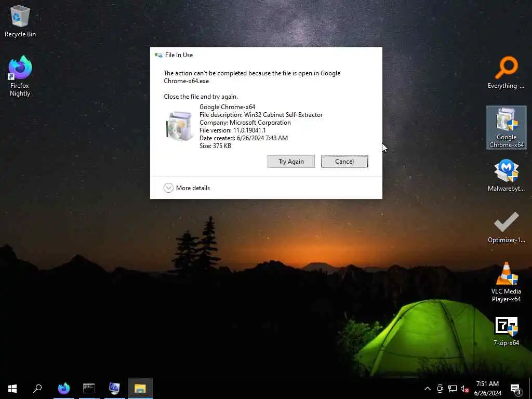Cancel the File In Use dialog
Image resolution: width=532 pixels, height=399 pixels.
coord(344,162)
